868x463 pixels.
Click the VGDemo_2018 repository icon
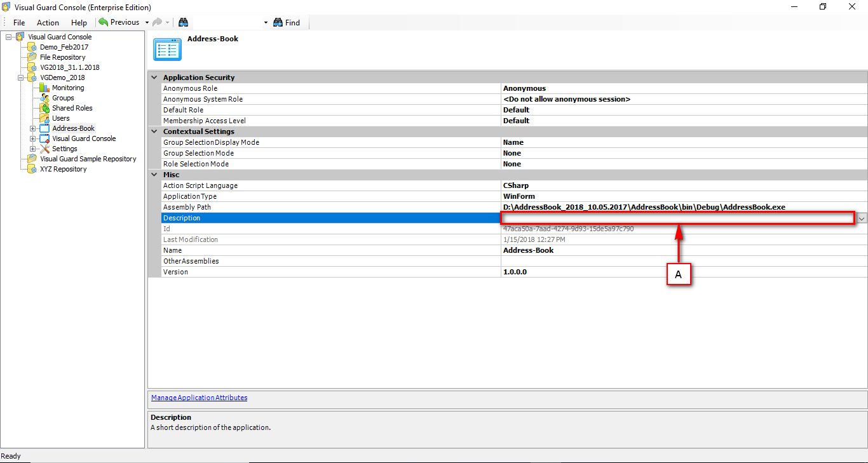[x=32, y=77]
